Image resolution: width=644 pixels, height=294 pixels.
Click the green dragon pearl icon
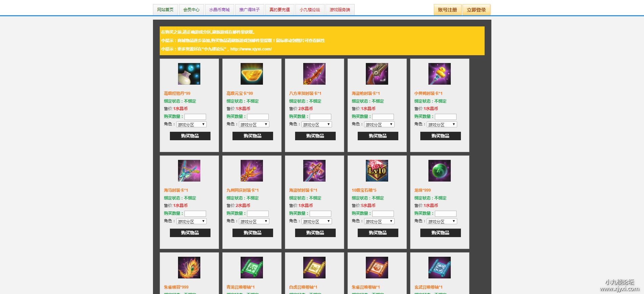(440, 171)
